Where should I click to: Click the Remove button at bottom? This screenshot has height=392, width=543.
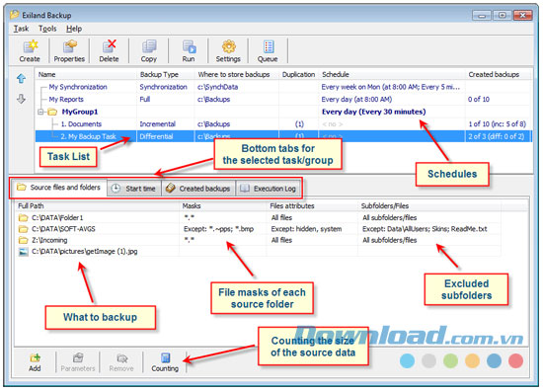click(121, 362)
